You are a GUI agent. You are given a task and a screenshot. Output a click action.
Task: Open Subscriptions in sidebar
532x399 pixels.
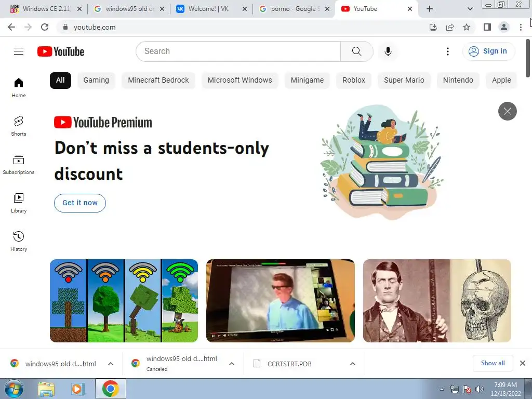tap(19, 164)
